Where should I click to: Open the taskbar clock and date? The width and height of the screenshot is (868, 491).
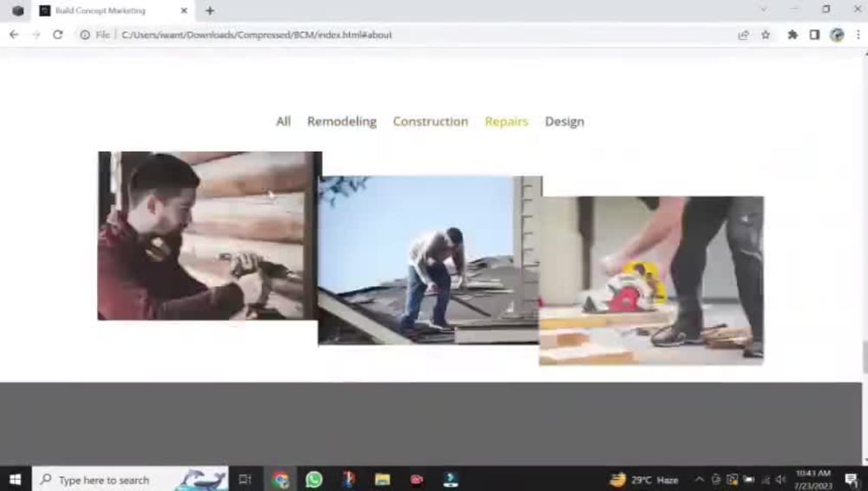813,480
